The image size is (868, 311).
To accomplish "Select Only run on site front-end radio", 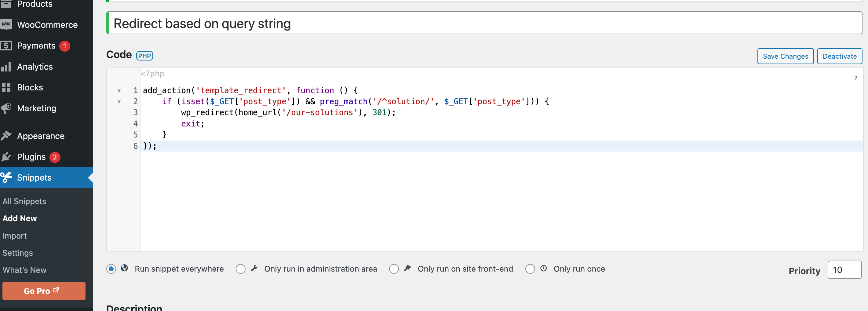I will [394, 269].
